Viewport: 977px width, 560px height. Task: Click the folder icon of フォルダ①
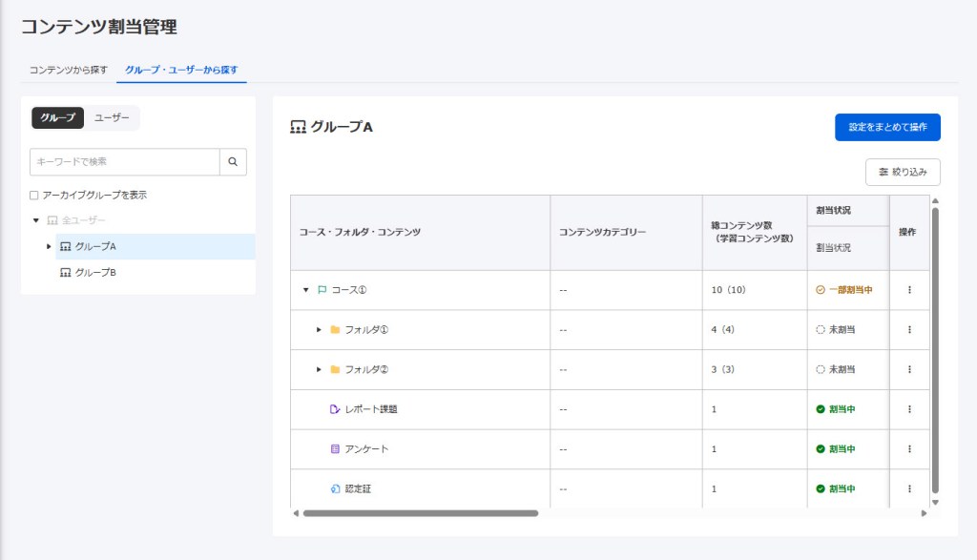point(335,329)
